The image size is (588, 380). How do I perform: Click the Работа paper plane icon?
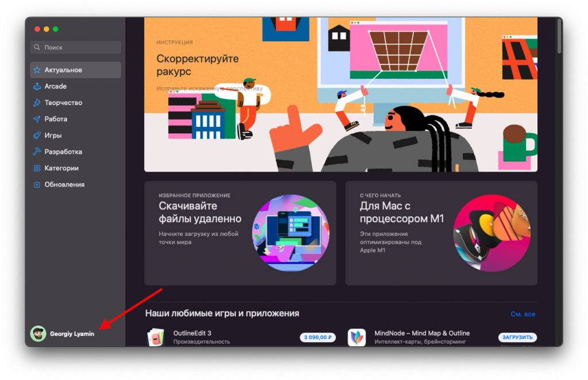click(x=37, y=119)
